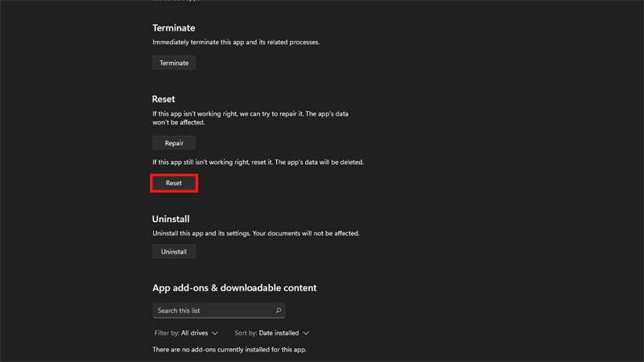Click the highlighted Reset button
The image size is (644, 362).
point(174,183)
